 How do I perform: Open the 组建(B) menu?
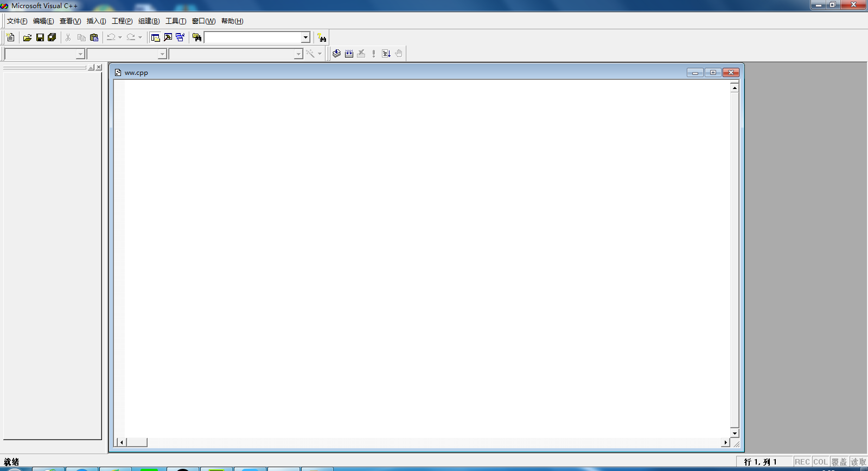[149, 21]
